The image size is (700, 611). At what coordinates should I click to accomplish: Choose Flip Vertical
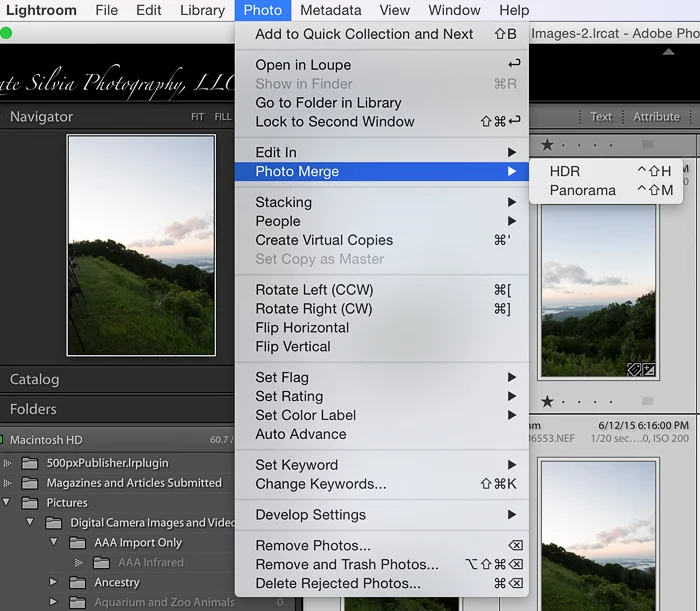pyautogui.click(x=382, y=346)
